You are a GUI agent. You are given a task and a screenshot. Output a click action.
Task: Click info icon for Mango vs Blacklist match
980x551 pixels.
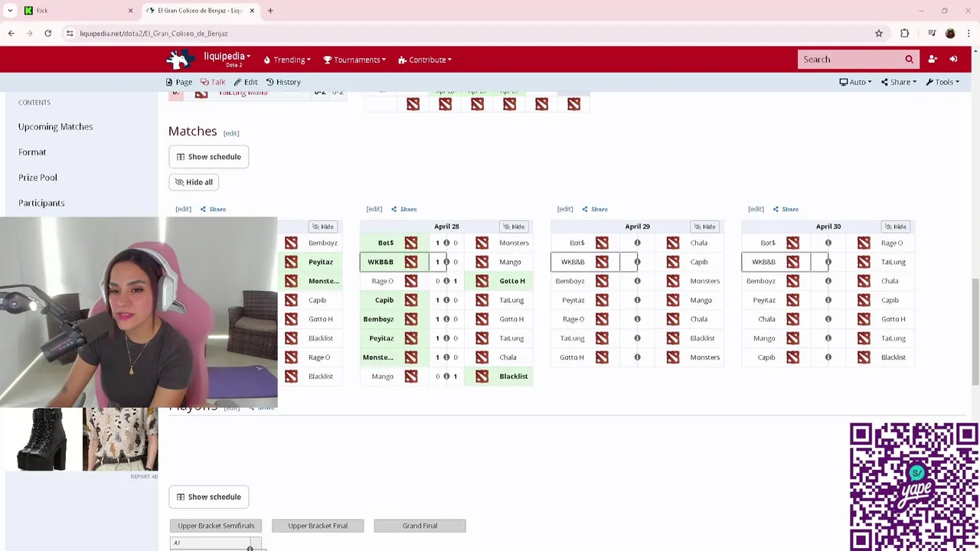click(x=446, y=376)
